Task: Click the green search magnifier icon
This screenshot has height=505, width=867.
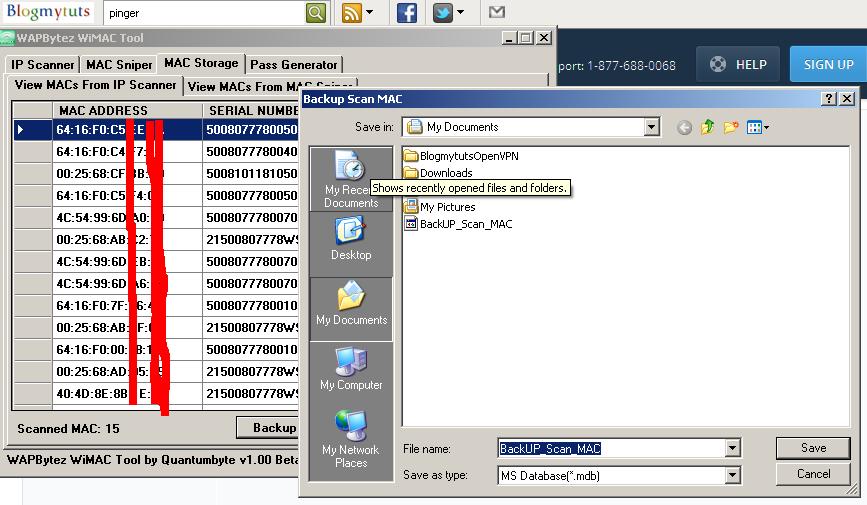Action: pos(316,12)
